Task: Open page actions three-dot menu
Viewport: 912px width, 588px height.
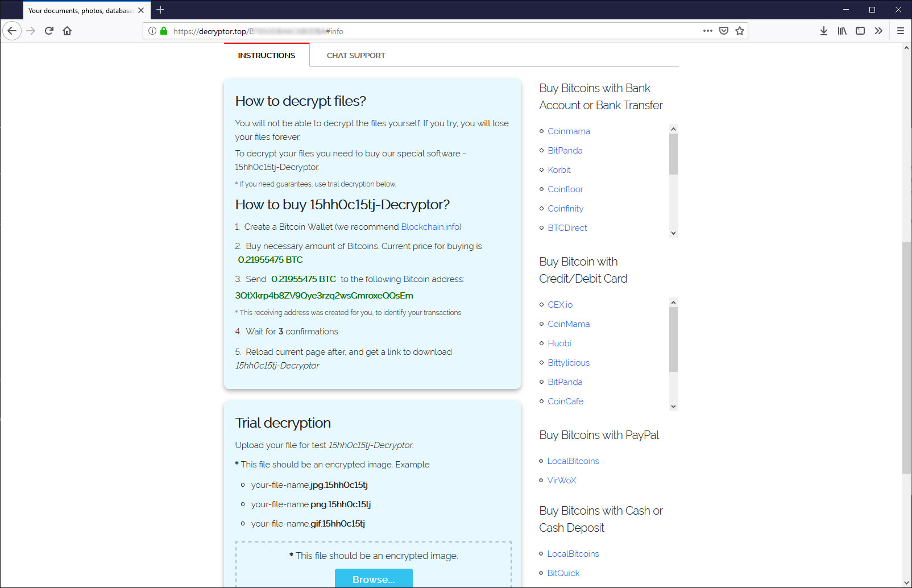Action: pyautogui.click(x=707, y=31)
